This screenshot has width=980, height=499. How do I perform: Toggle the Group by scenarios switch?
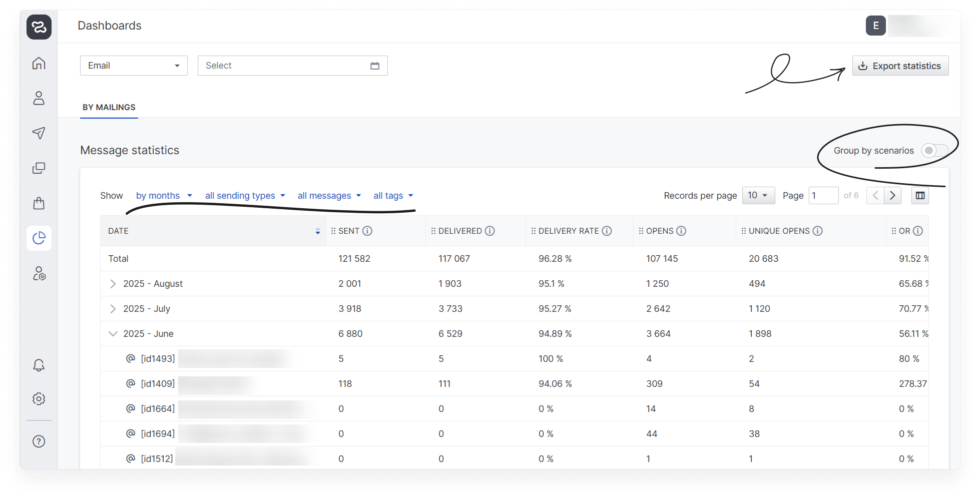(934, 151)
